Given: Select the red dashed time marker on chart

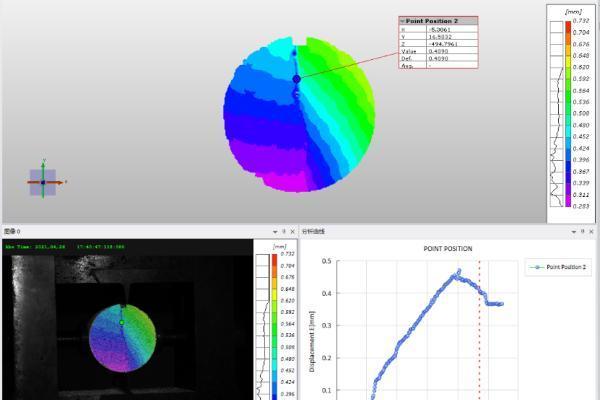Looking at the screenshot, I should (479, 329).
